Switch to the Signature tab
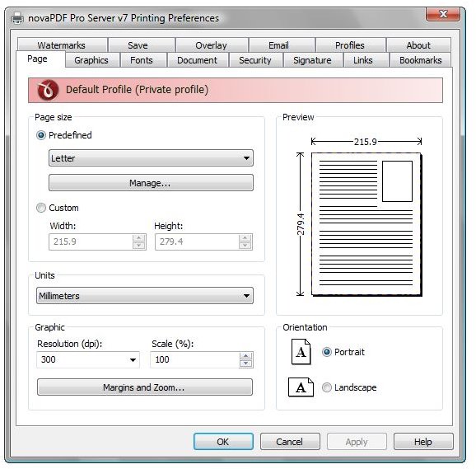The width and height of the screenshot is (476, 469). click(x=313, y=60)
